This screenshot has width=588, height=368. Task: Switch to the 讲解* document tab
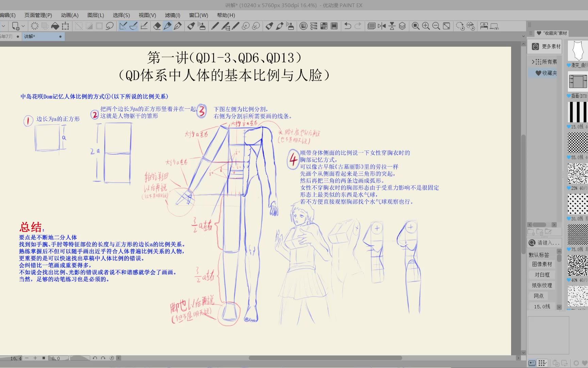(x=30, y=36)
